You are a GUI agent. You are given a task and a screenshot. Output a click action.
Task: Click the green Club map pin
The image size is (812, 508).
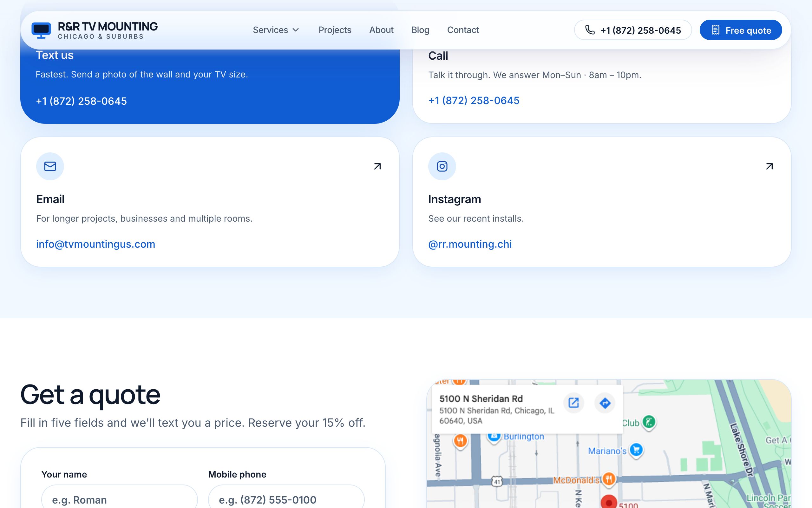pyautogui.click(x=649, y=422)
